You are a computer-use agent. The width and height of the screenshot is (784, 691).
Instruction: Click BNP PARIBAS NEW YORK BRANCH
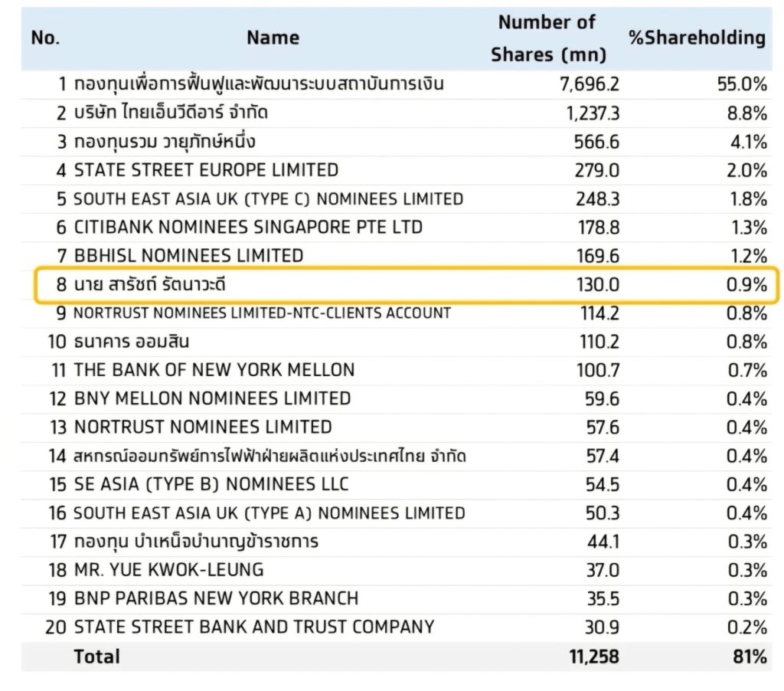pos(216,598)
